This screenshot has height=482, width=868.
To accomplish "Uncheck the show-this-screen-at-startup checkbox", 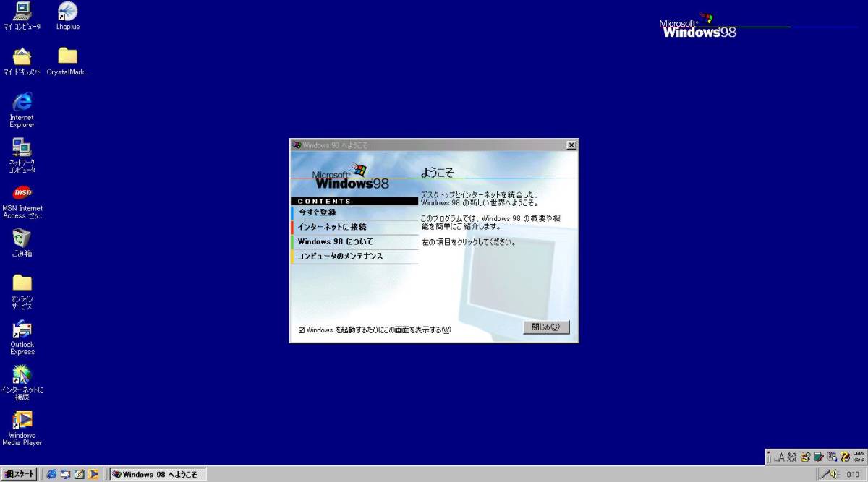I will point(301,330).
